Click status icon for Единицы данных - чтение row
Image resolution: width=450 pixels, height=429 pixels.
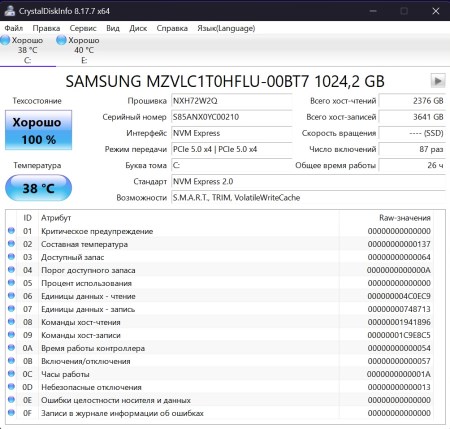point(11,296)
